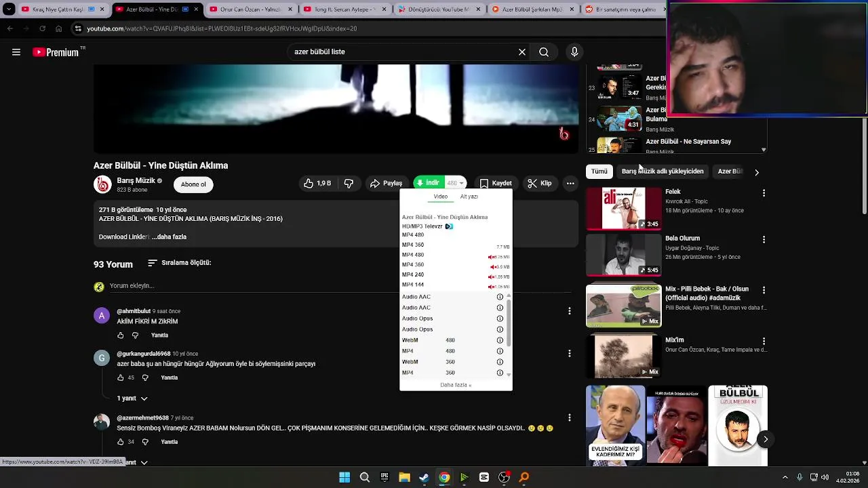Show more filter chips with right chevron
The height and width of the screenshot is (488, 868).
(x=757, y=172)
